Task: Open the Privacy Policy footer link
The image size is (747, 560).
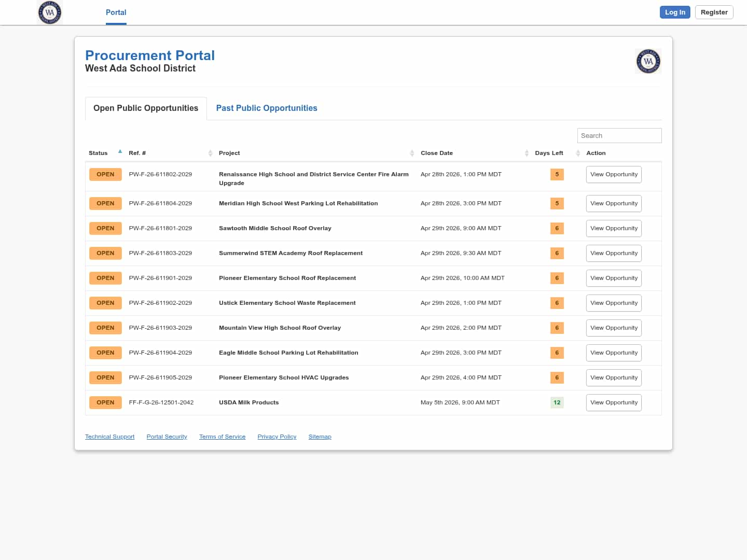Action: pos(276,437)
